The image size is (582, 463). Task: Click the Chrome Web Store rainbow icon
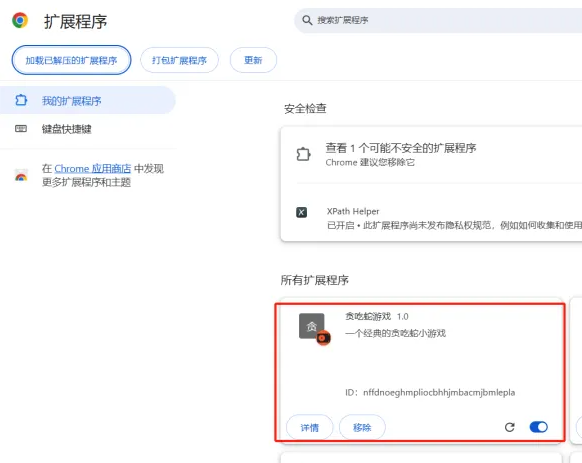[21, 175]
